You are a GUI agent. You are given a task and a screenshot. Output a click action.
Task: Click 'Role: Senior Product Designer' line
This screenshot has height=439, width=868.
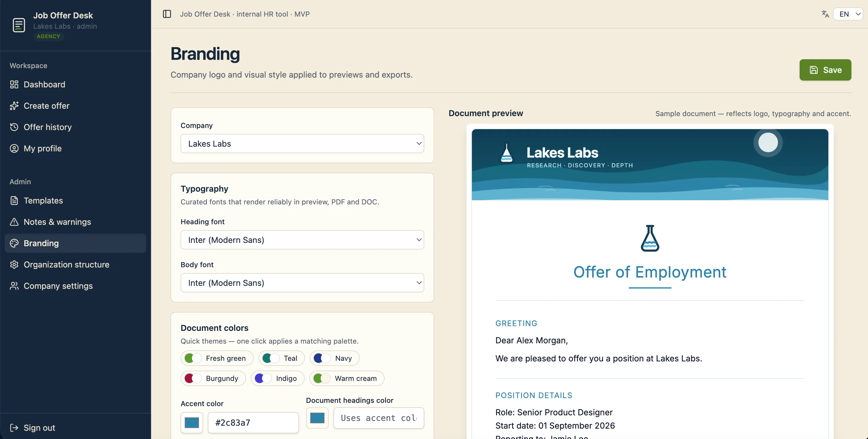click(554, 412)
